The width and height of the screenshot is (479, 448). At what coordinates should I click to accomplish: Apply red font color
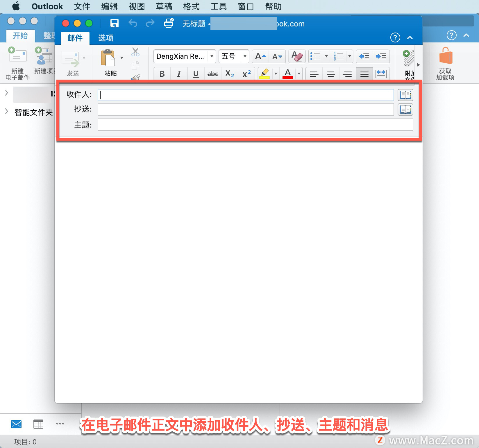point(288,74)
